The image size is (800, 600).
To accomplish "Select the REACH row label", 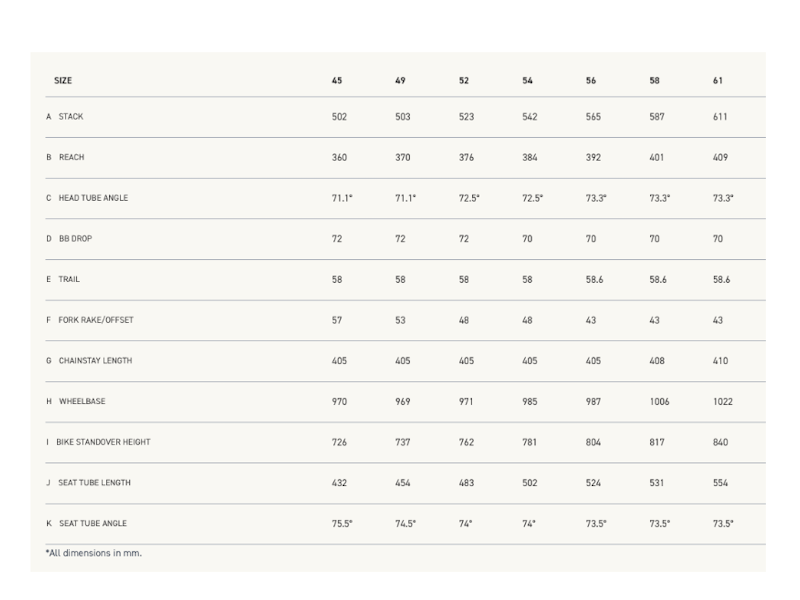I will 71,158.
